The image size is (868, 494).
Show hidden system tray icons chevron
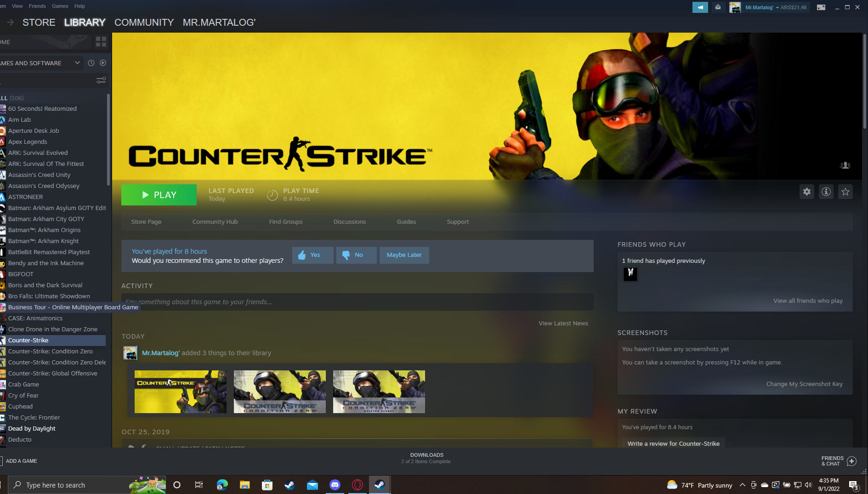[x=742, y=485]
